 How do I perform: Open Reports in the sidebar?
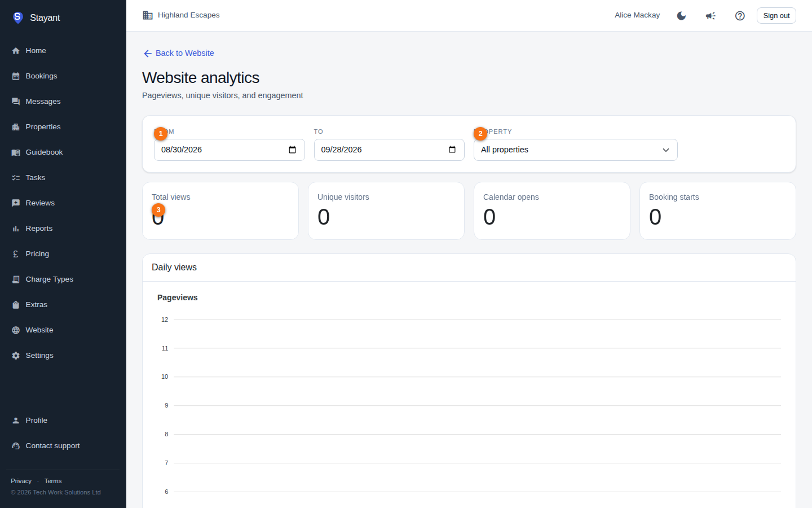click(63, 229)
